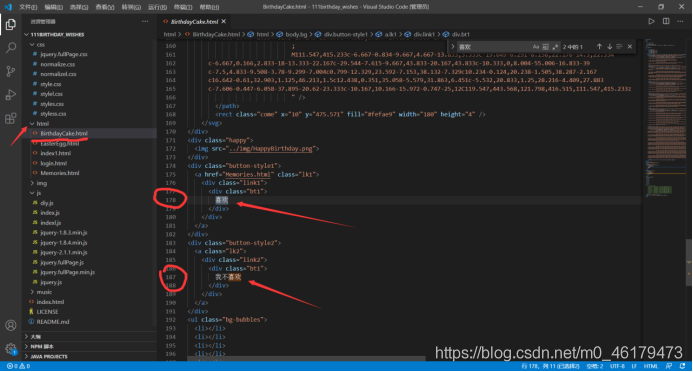Open LICENSE file in explorer
Image resolution: width=693 pixels, height=372 pixels.
[x=47, y=311]
